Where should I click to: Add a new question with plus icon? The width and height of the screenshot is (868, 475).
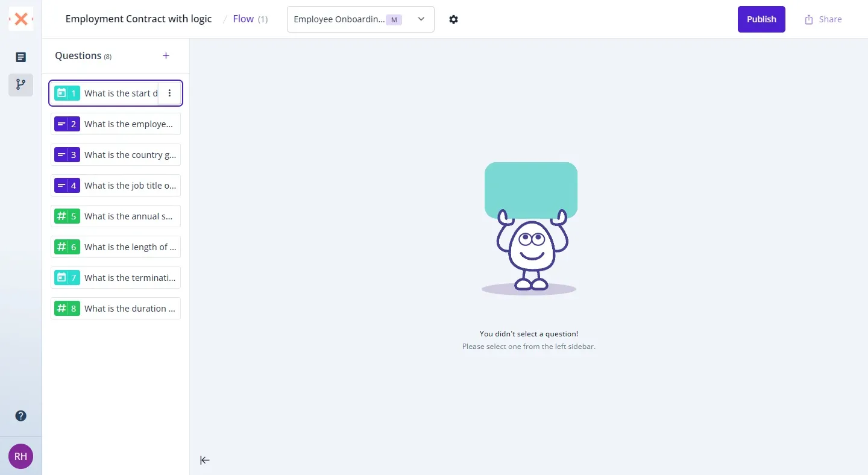166,56
